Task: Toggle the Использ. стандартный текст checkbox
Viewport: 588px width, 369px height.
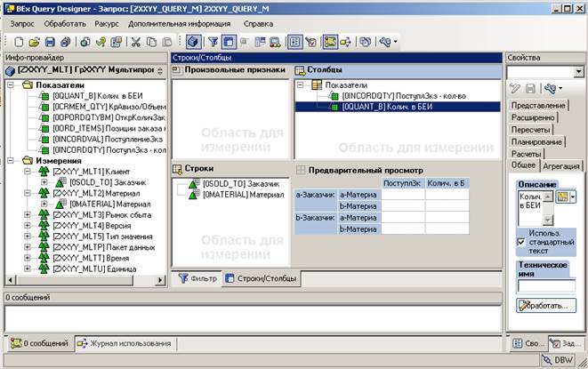Action: [521, 242]
